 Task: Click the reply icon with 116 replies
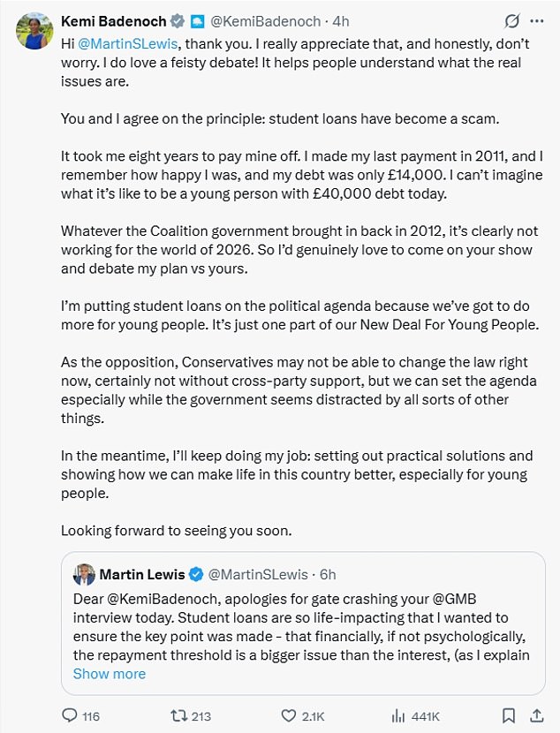click(x=69, y=716)
